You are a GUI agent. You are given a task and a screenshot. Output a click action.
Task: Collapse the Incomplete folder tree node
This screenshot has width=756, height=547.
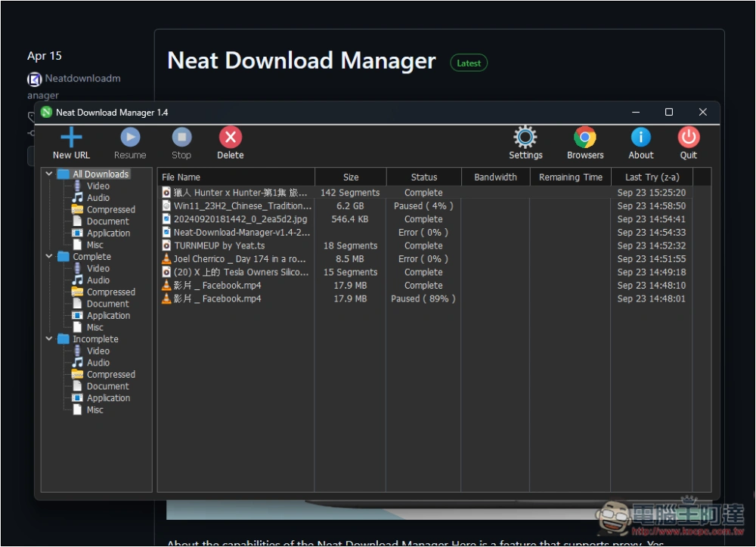point(50,339)
